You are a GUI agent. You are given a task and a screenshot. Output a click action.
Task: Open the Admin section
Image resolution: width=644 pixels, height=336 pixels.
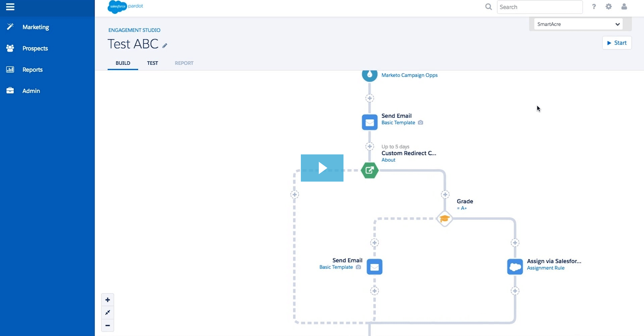pos(31,91)
